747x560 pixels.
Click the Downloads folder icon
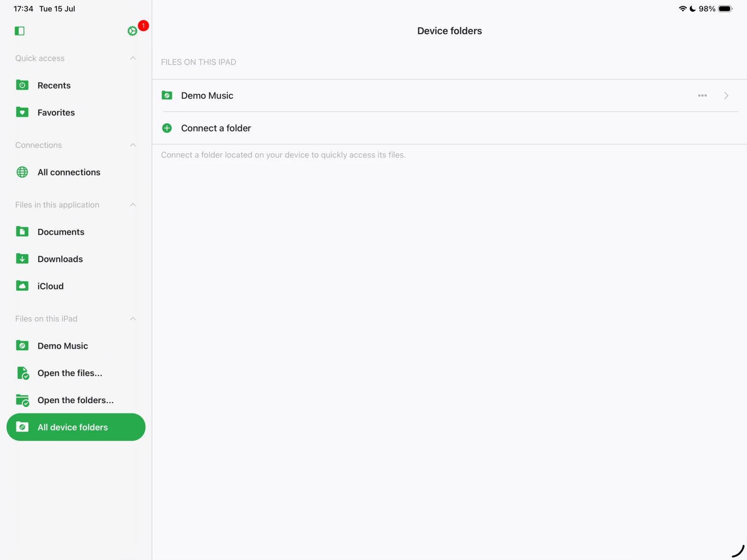(x=22, y=259)
